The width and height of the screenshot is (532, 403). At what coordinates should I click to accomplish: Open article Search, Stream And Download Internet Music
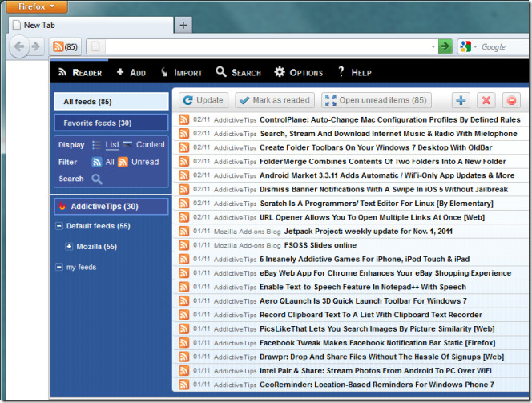tap(389, 134)
